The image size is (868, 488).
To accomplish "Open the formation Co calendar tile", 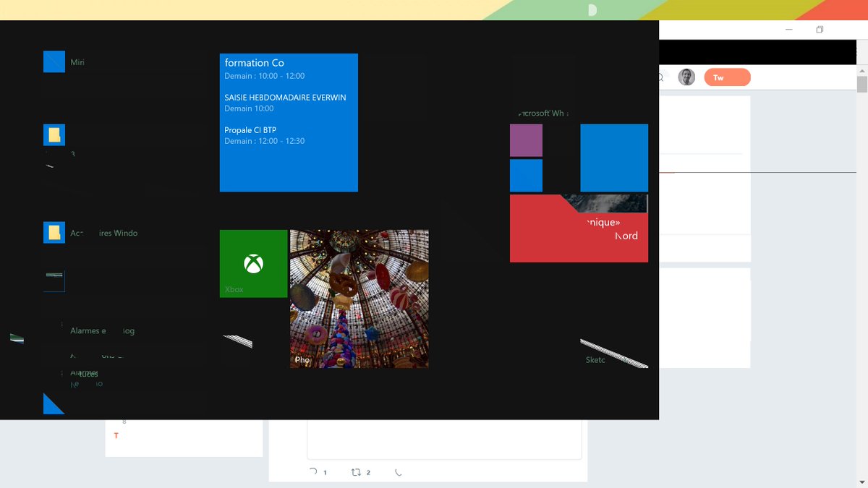I will click(289, 123).
